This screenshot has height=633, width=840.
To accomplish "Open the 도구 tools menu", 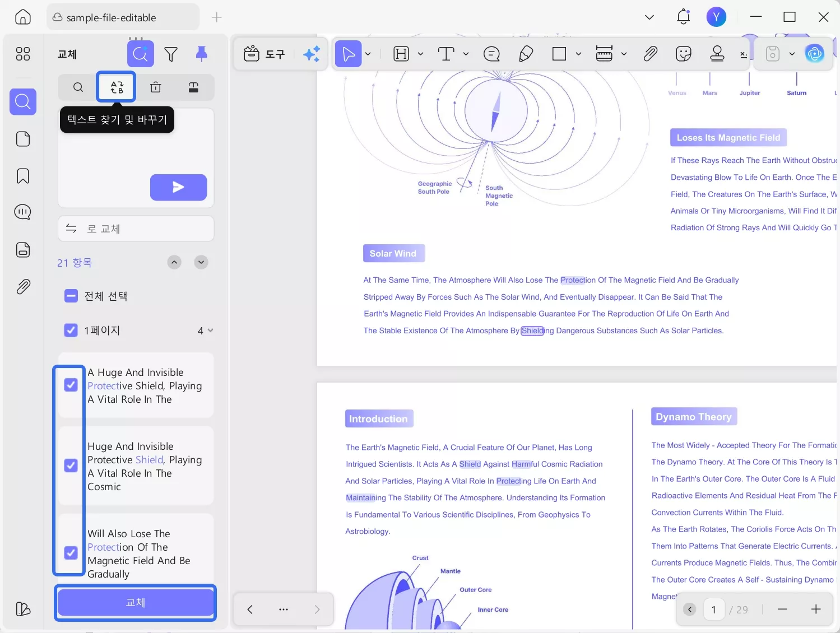I will [x=264, y=54].
